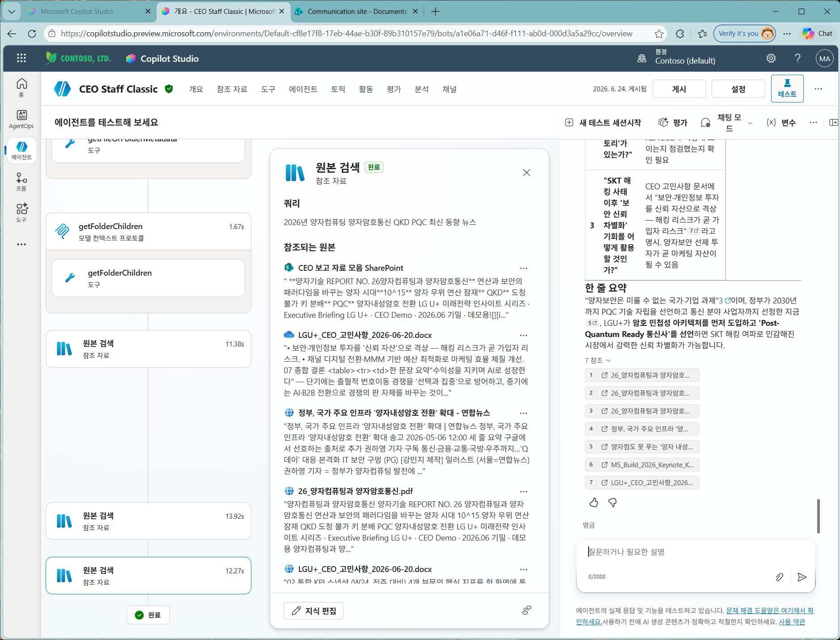
Task: Open 평가 evaluation in test toolbar
Action: [x=673, y=122]
